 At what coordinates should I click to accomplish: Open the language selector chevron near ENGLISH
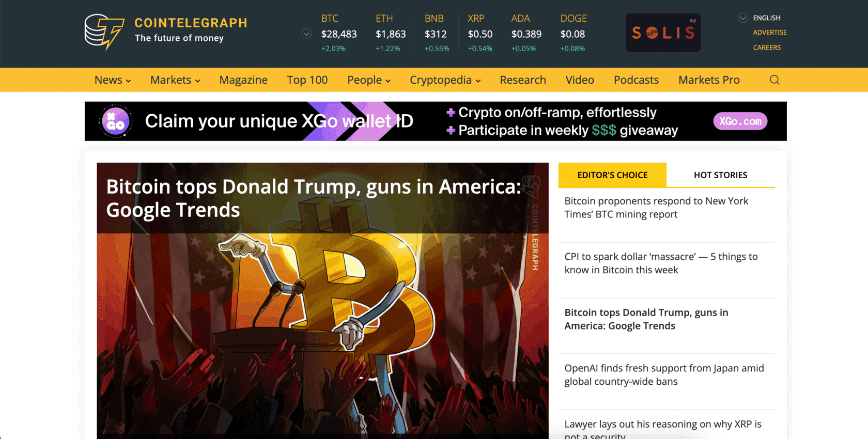tap(743, 18)
